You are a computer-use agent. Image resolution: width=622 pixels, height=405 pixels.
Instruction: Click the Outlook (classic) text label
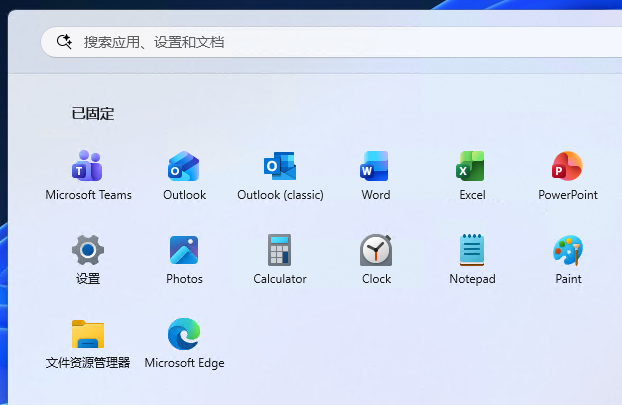[x=280, y=195]
